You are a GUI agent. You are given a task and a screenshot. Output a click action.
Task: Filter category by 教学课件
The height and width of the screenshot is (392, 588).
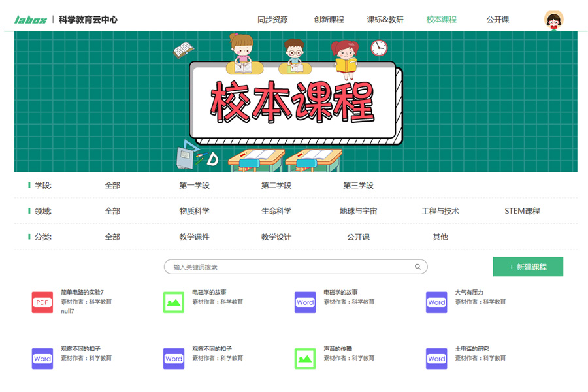click(194, 237)
